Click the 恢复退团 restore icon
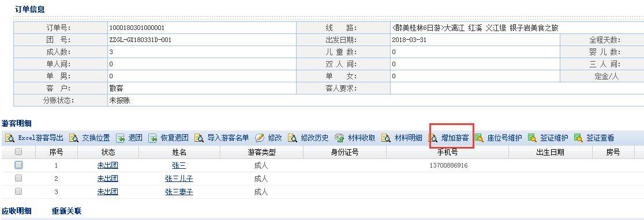Screen dimensions: 644x220 pyautogui.click(x=153, y=138)
